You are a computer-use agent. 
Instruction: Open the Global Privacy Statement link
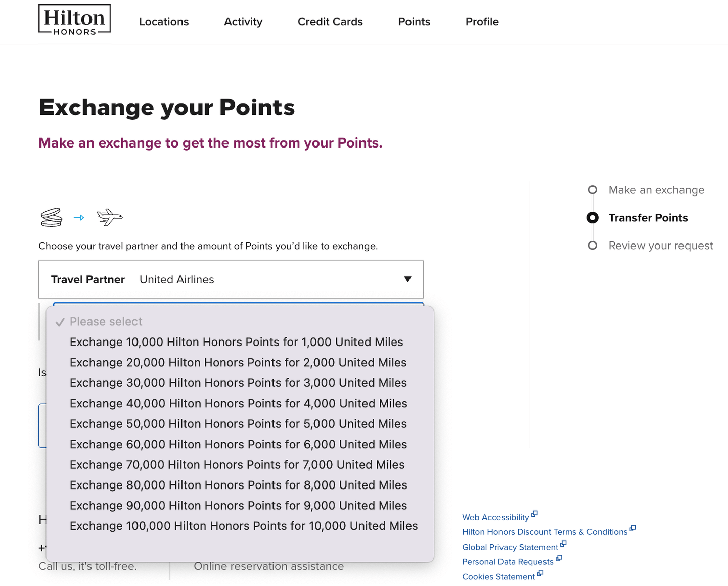pos(510,547)
